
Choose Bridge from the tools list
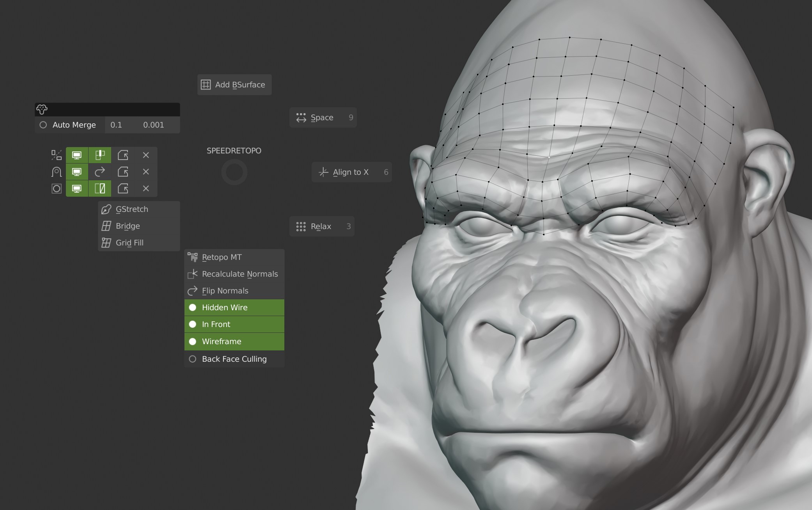pos(139,226)
